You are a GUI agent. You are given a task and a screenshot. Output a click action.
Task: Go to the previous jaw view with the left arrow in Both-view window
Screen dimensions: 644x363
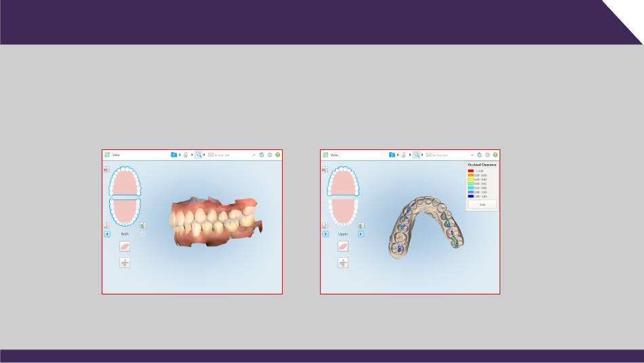click(x=107, y=234)
